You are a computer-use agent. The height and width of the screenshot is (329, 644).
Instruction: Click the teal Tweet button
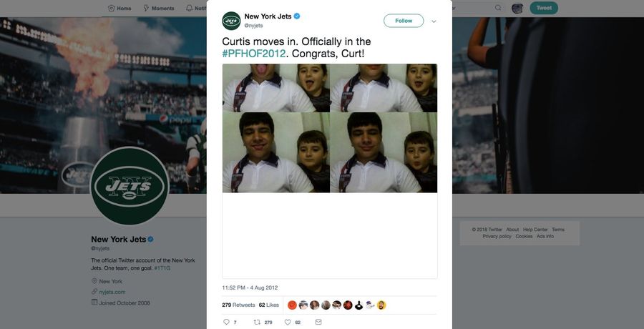point(544,8)
